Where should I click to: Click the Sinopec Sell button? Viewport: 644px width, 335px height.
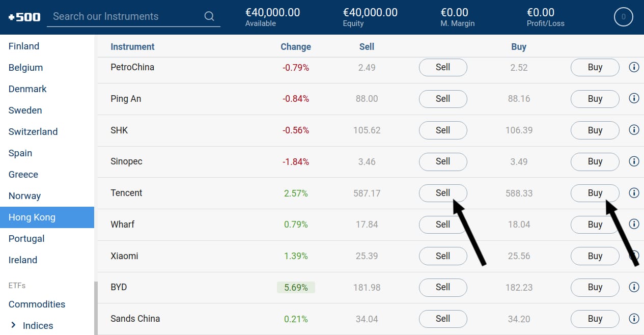[x=443, y=161]
